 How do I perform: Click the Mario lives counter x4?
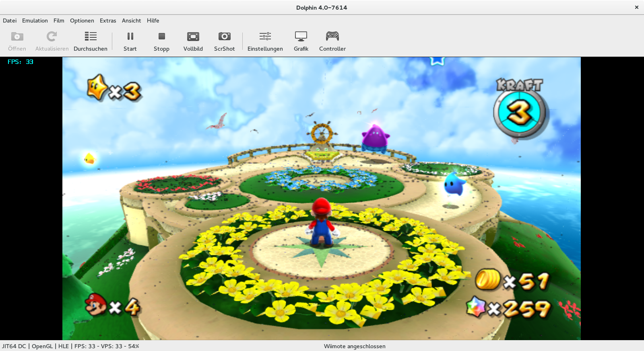(112, 306)
